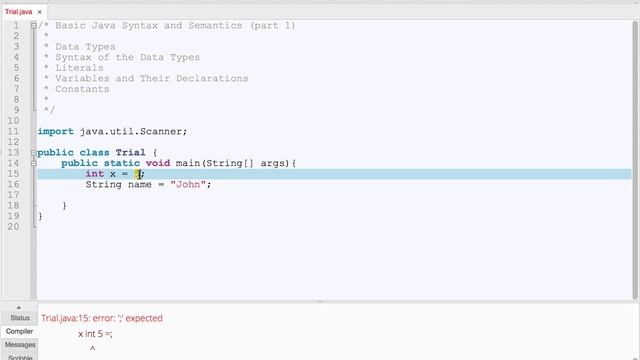This screenshot has width=640, height=360.
Task: Click the error message "Trial.java:15: error: ';' expected"
Action: tap(102, 318)
